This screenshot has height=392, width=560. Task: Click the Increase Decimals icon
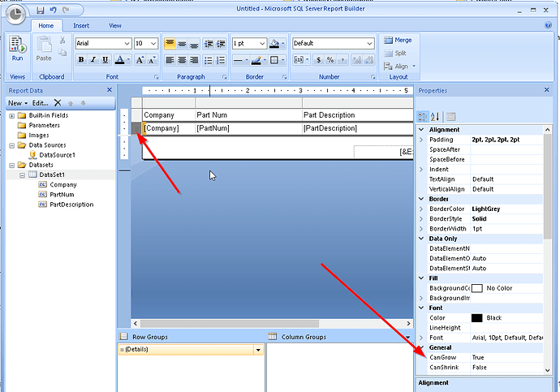coord(357,59)
